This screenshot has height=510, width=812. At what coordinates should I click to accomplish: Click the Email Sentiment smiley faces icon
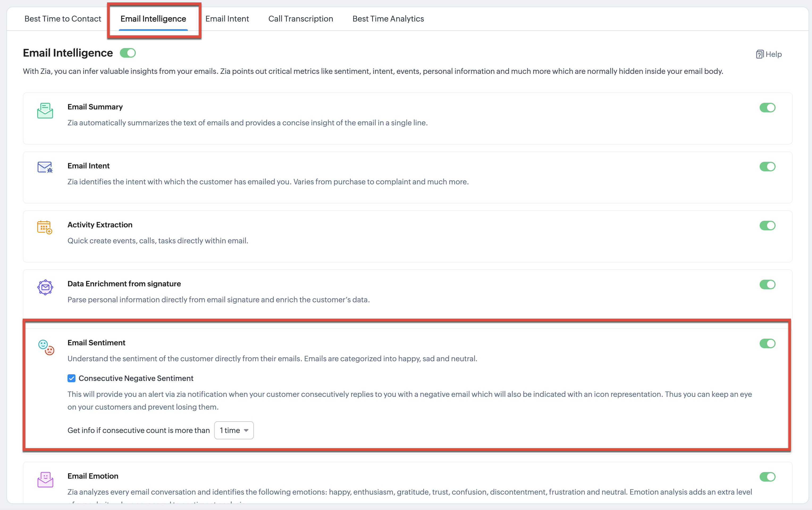[x=46, y=347]
